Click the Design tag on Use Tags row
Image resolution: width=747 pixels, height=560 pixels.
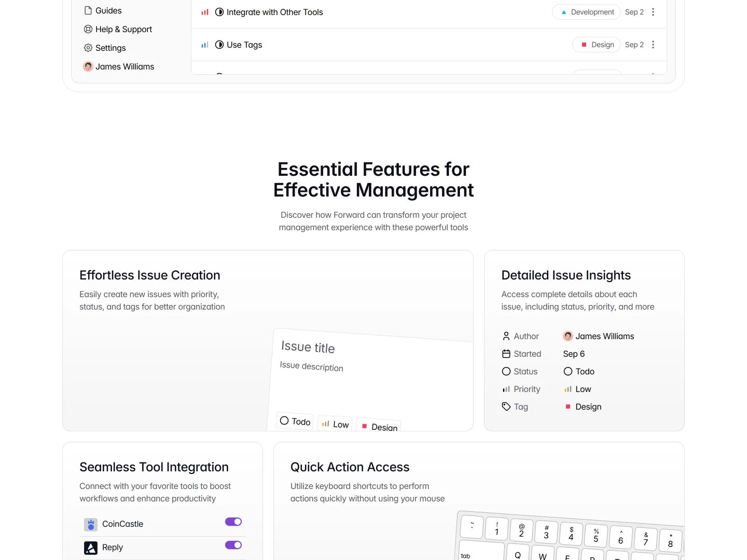pyautogui.click(x=597, y=45)
